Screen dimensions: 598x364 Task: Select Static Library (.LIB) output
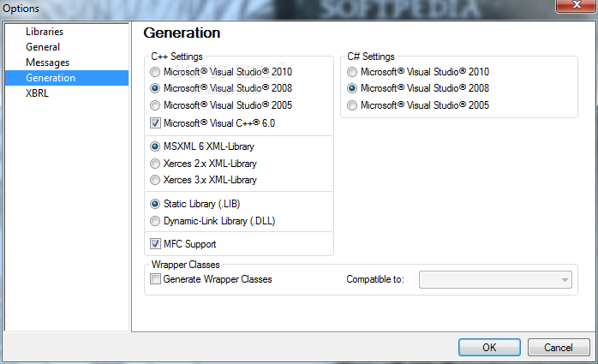tap(155, 204)
